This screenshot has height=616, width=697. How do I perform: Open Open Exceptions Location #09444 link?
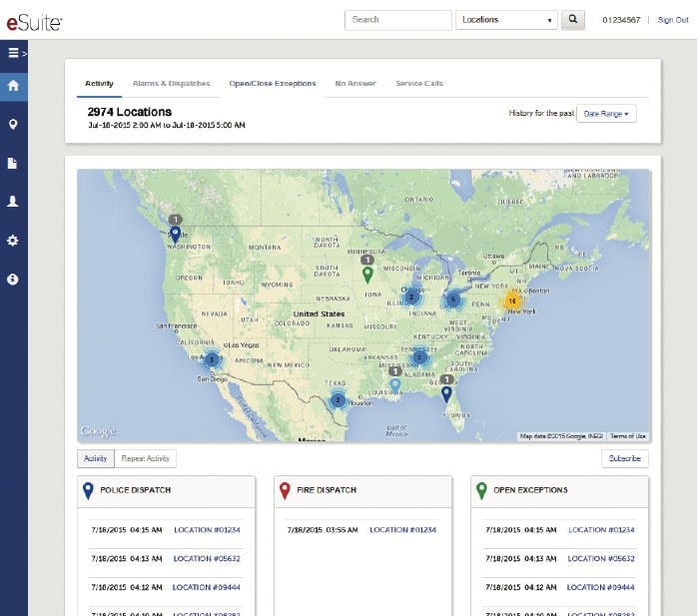600,588
